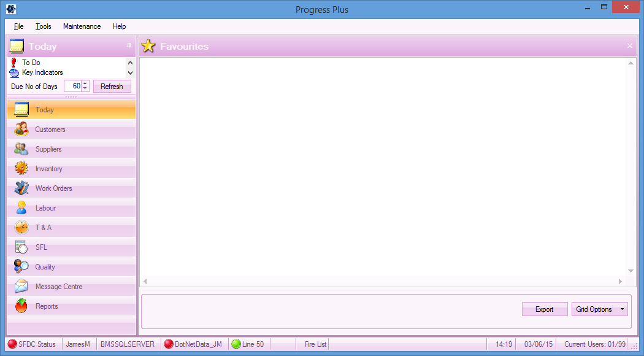The image size is (644, 356).
Task: Open the Maintenance menu
Action: coord(82,26)
